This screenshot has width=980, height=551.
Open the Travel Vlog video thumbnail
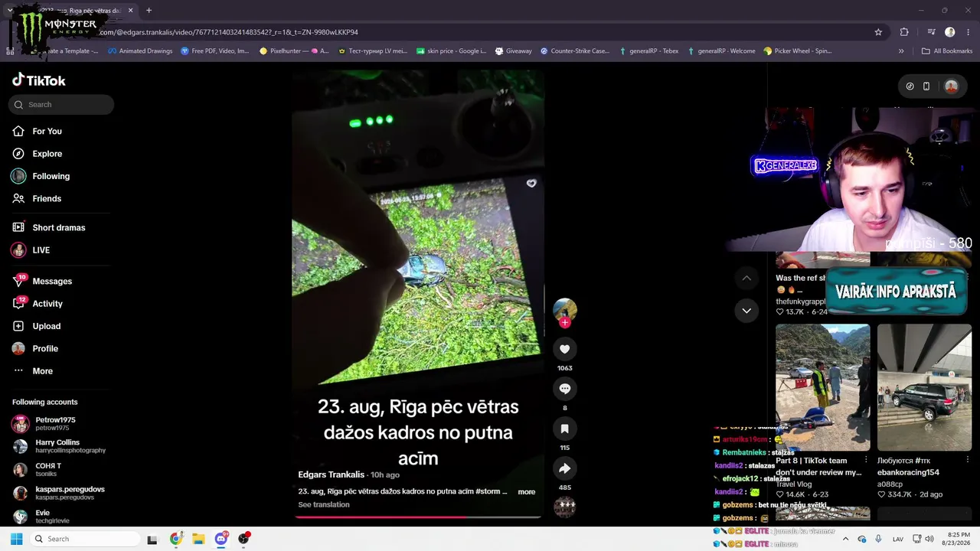pos(822,387)
